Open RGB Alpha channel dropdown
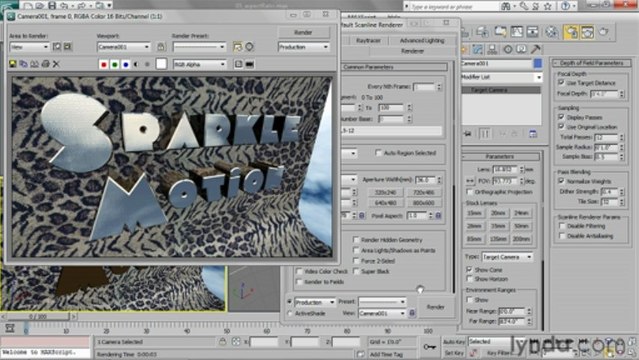This screenshot has width=639, height=360. point(200,64)
